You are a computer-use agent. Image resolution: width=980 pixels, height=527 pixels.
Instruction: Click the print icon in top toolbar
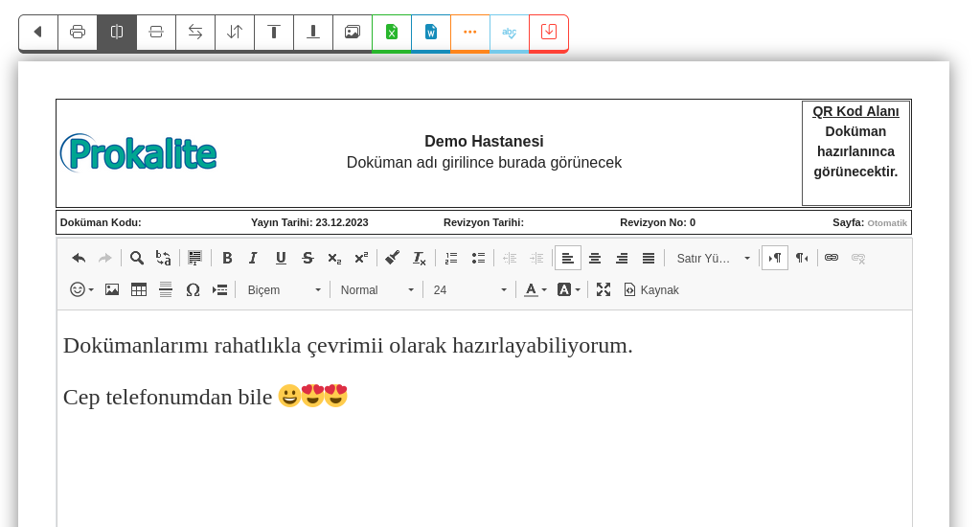(x=78, y=32)
